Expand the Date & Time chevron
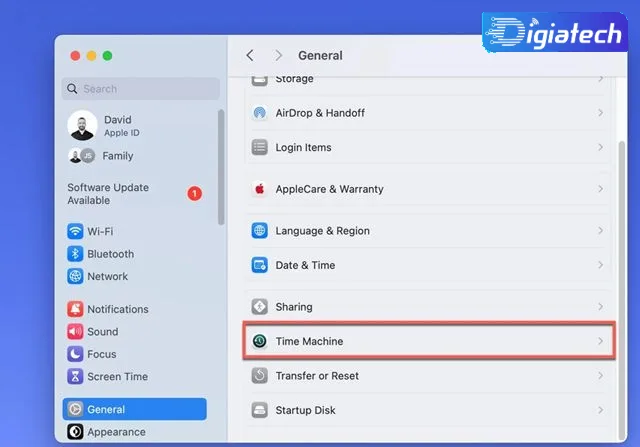The width and height of the screenshot is (640, 447). [x=600, y=265]
